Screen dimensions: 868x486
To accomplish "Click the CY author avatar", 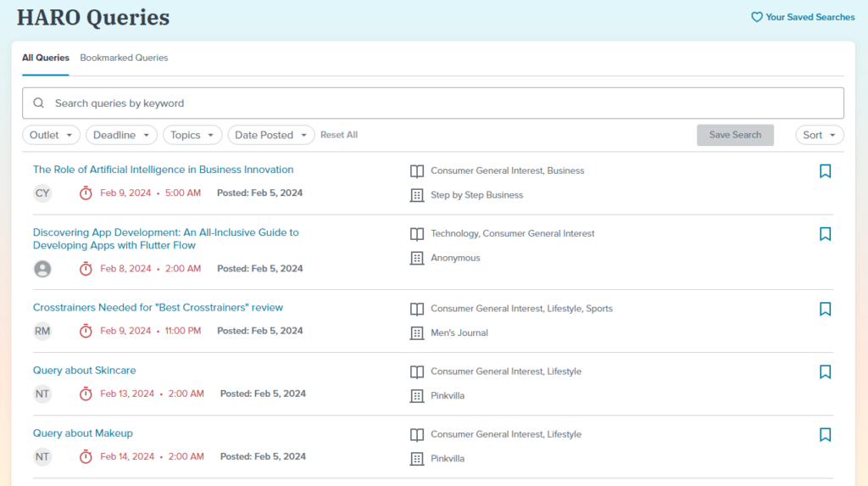I will pyautogui.click(x=42, y=193).
